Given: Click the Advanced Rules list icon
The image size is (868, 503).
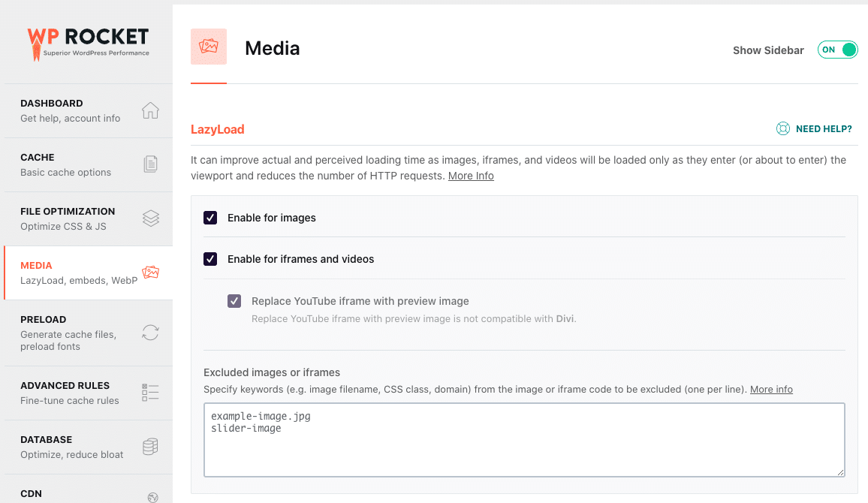Looking at the screenshot, I should point(150,392).
